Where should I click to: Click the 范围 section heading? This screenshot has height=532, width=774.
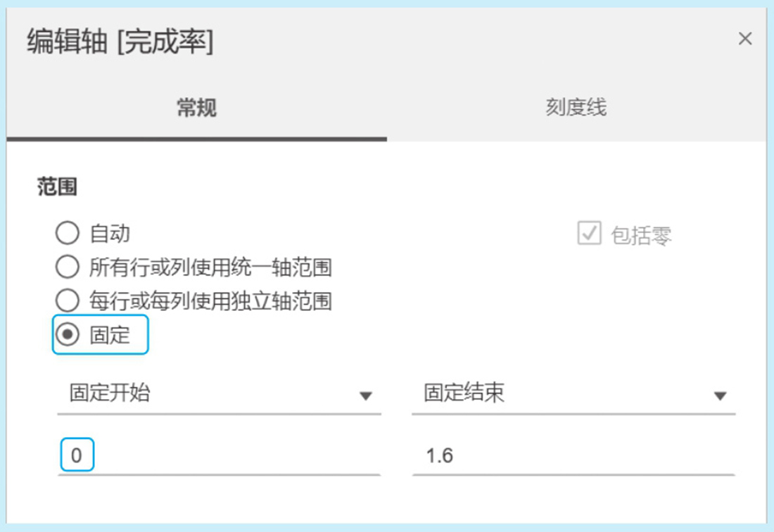58,188
